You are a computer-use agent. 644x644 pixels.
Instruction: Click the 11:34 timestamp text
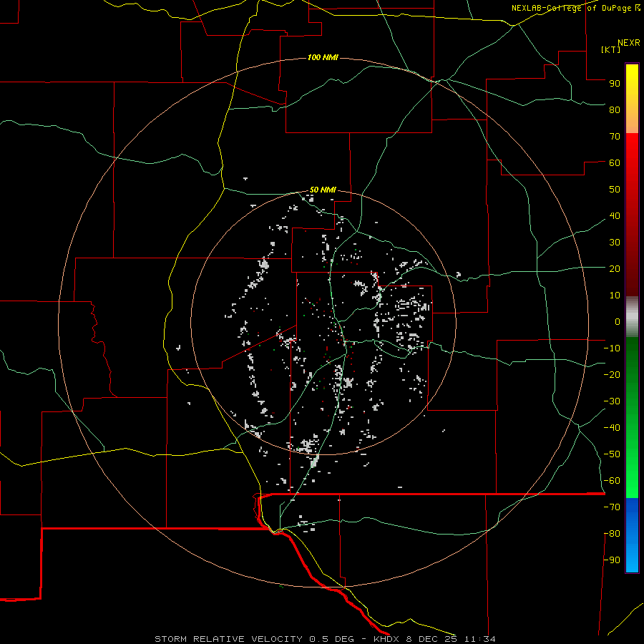coord(480,639)
